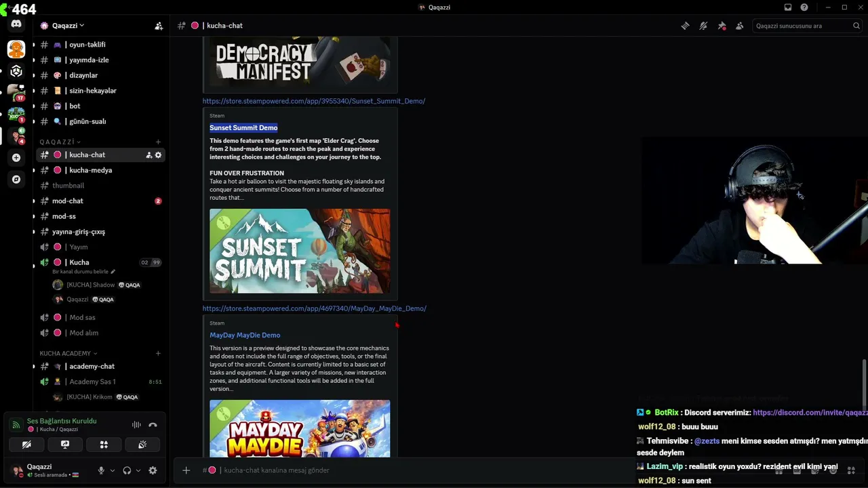The height and width of the screenshot is (488, 868).
Task: Click the Ses Bağlantısı Kuruldu status
Action: [x=62, y=421]
